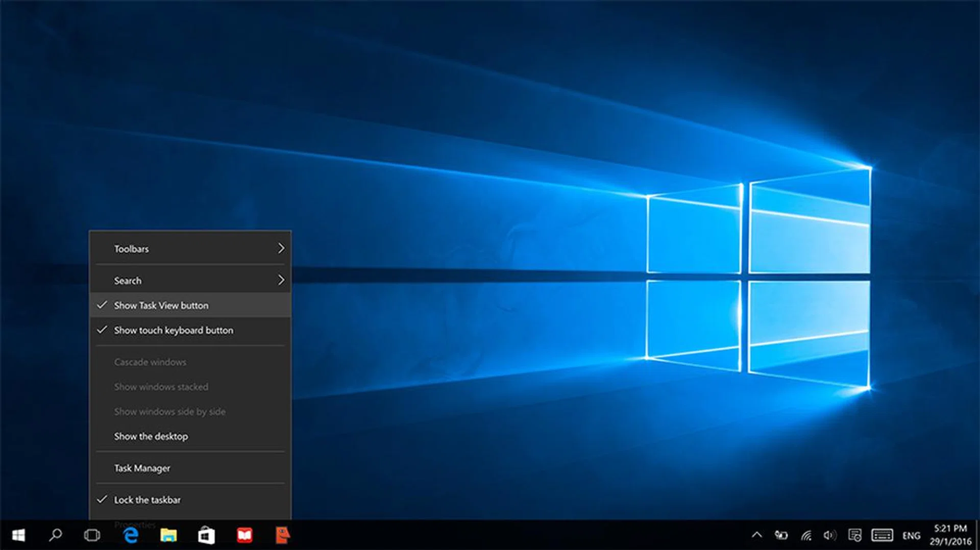This screenshot has width=980, height=550.
Task: Choose Show the desktop menu item
Action: [x=151, y=436]
